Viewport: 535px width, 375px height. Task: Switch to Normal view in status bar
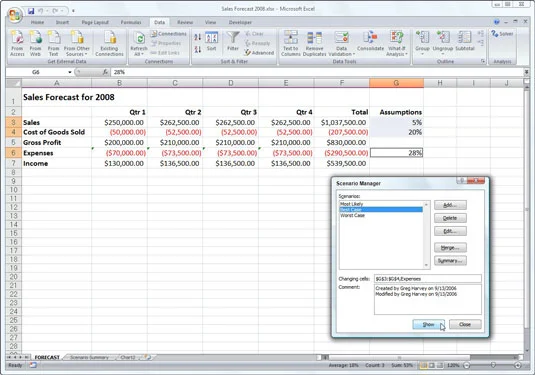(x=423, y=365)
